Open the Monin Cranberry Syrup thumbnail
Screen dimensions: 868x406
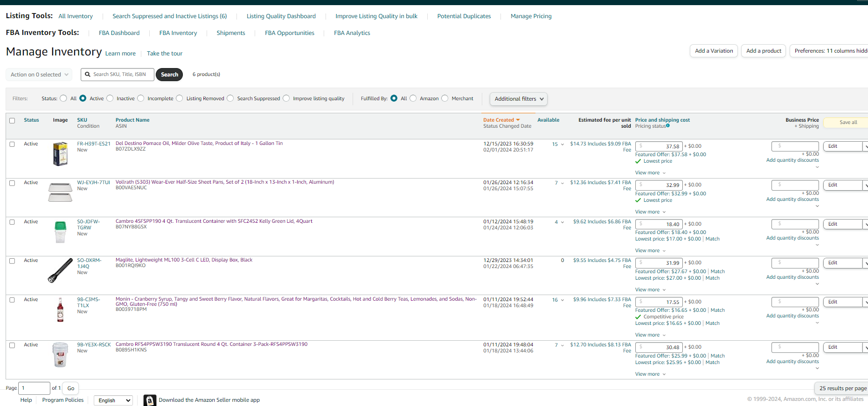(x=60, y=310)
